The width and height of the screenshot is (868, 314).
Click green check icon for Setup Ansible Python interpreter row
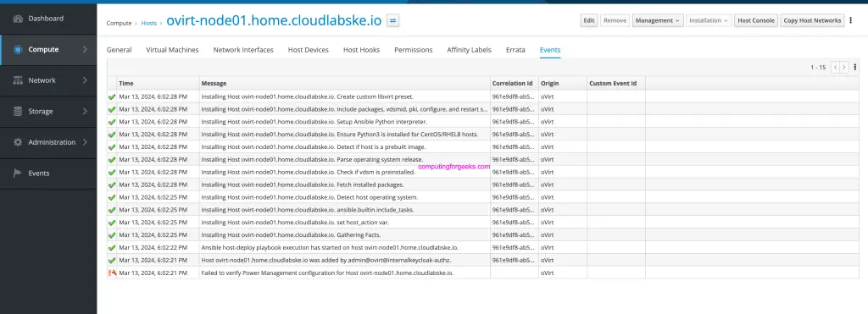point(113,122)
